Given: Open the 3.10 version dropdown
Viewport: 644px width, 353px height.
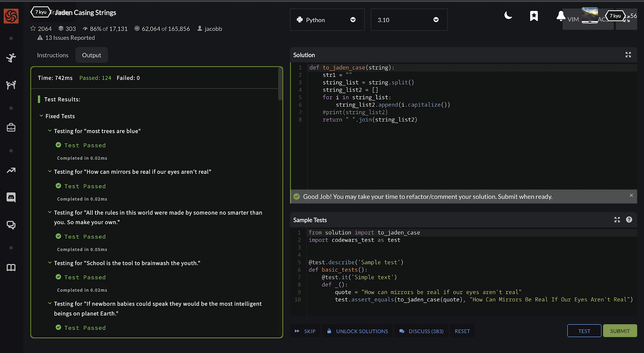Looking at the screenshot, I should pos(409,20).
